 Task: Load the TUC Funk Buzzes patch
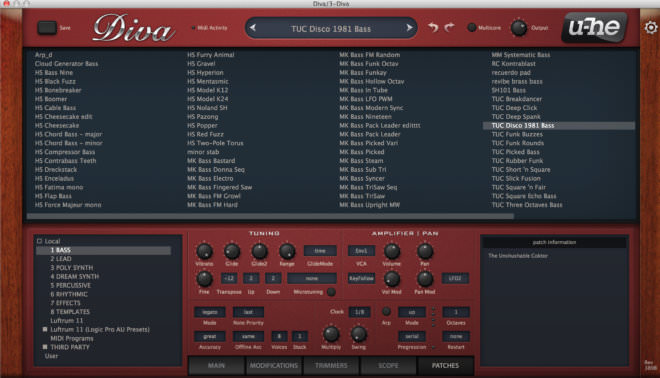(x=517, y=134)
